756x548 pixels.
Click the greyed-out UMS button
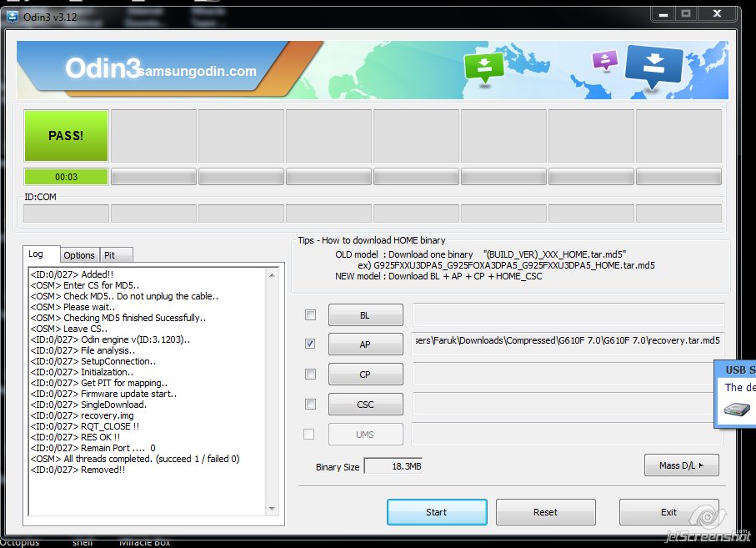(x=365, y=435)
